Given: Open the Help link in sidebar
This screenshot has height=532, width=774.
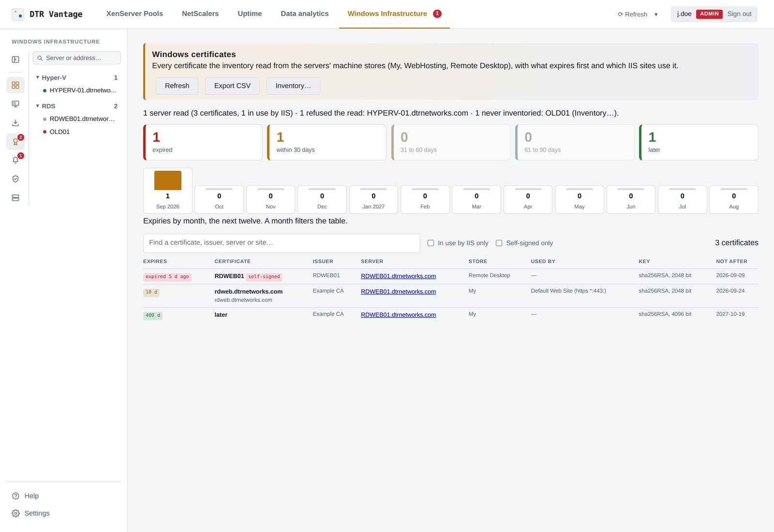Looking at the screenshot, I should [31, 496].
